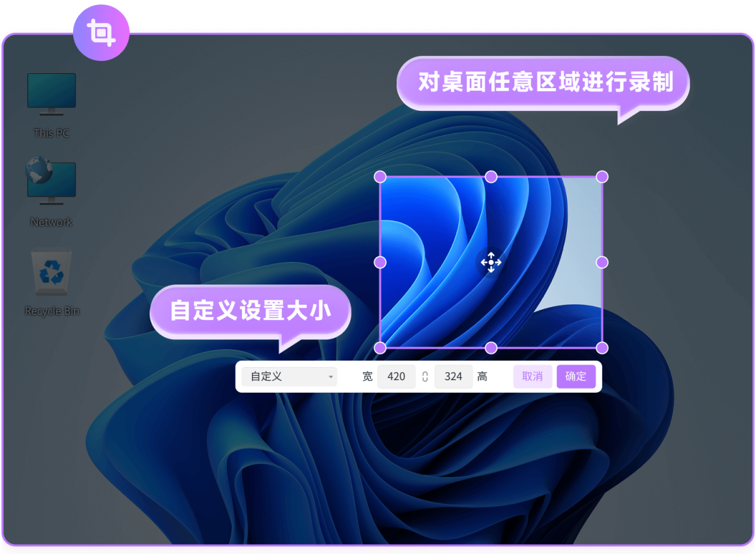
Task: Click the left-middle edge resize handle
Action: (380, 262)
